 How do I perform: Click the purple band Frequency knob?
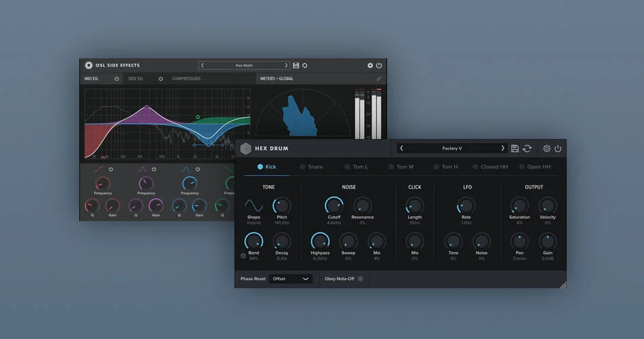point(146,183)
